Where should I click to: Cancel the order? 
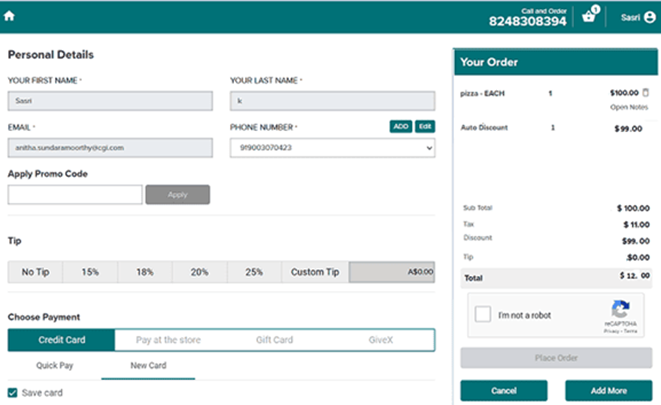click(503, 390)
